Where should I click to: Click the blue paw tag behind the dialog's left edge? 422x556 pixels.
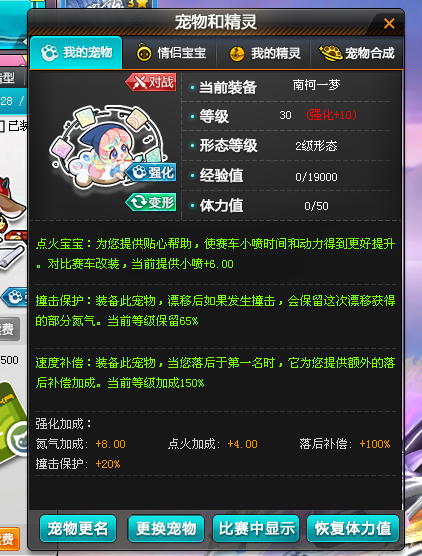16,297
